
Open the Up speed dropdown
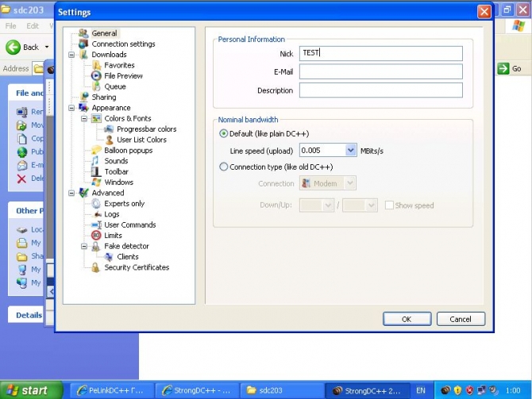click(372, 205)
